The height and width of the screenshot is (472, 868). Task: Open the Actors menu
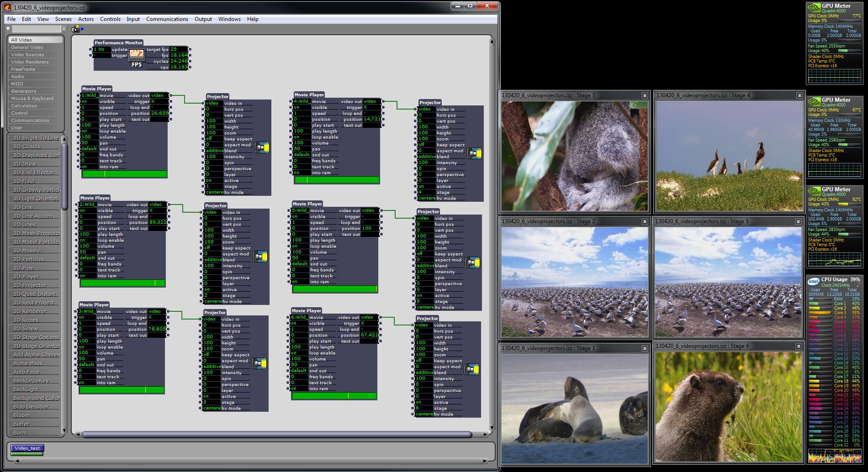coord(86,19)
